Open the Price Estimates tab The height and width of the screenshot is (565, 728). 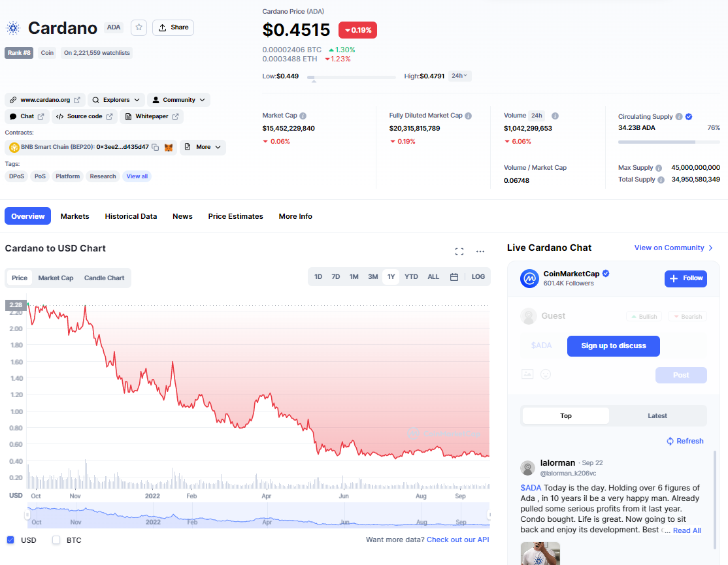click(235, 216)
